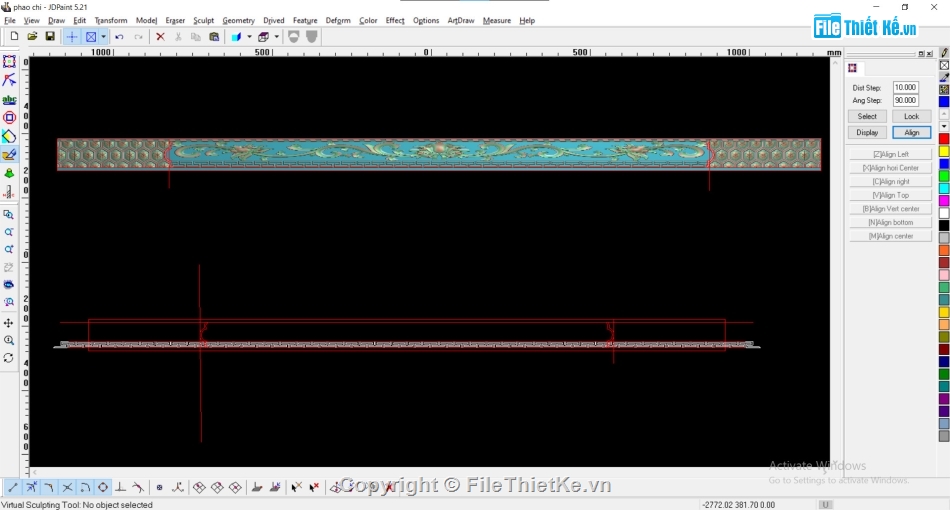Select the abc text tool
This screenshot has width=950, height=510.
(x=9, y=99)
